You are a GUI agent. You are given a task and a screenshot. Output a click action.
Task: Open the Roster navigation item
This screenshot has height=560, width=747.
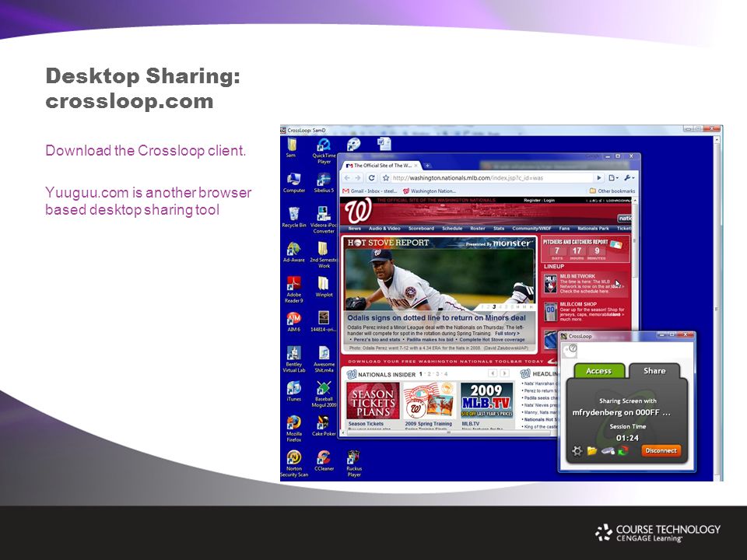tap(477, 229)
